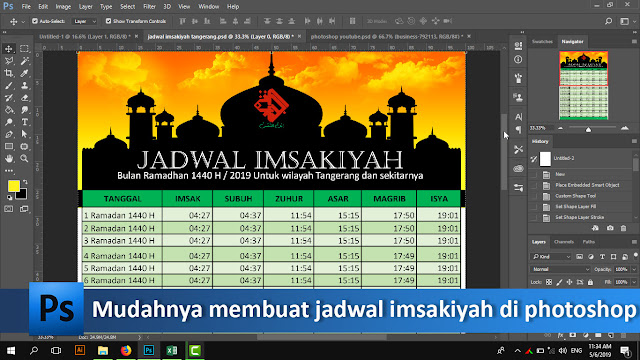Open the Window menu
This screenshot has width=640, height=360.
click(x=209, y=7)
